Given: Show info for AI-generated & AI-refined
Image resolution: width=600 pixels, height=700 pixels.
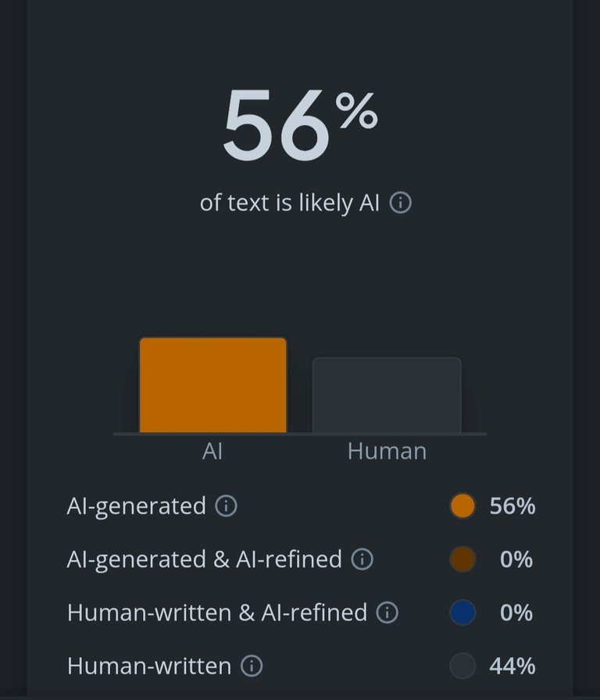Looking at the screenshot, I should (x=362, y=559).
